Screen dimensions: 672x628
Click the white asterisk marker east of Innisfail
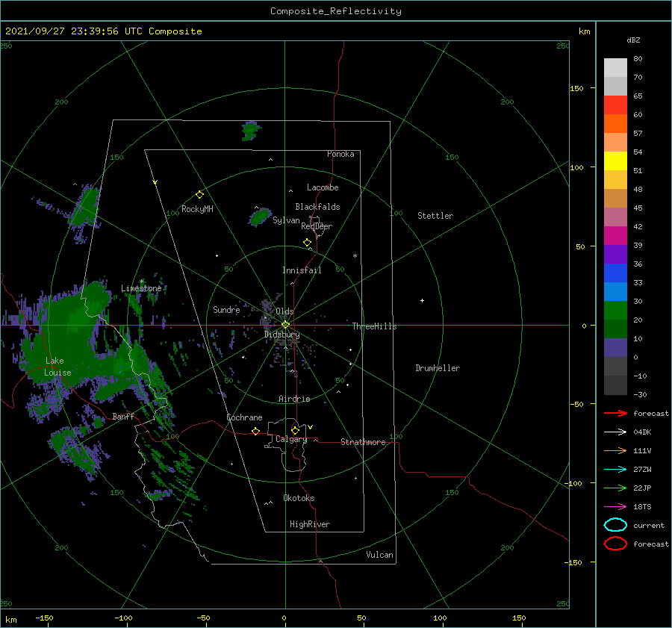(x=355, y=256)
